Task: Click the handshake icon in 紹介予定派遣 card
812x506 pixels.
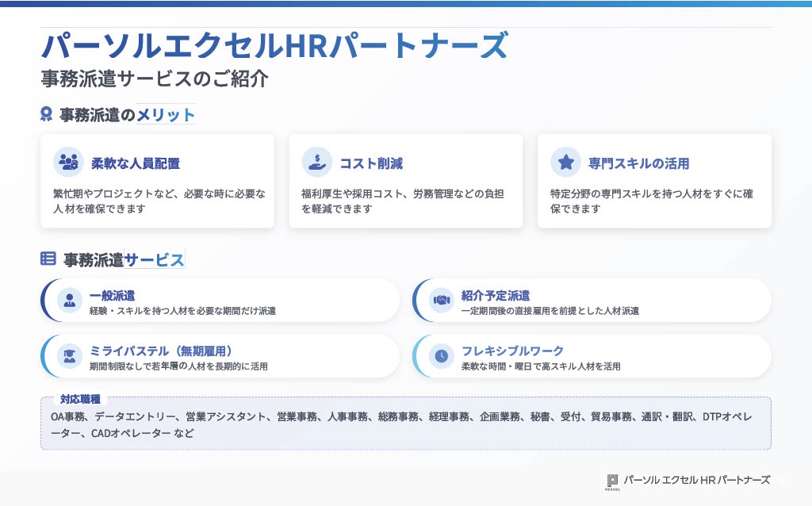Action: (441, 301)
